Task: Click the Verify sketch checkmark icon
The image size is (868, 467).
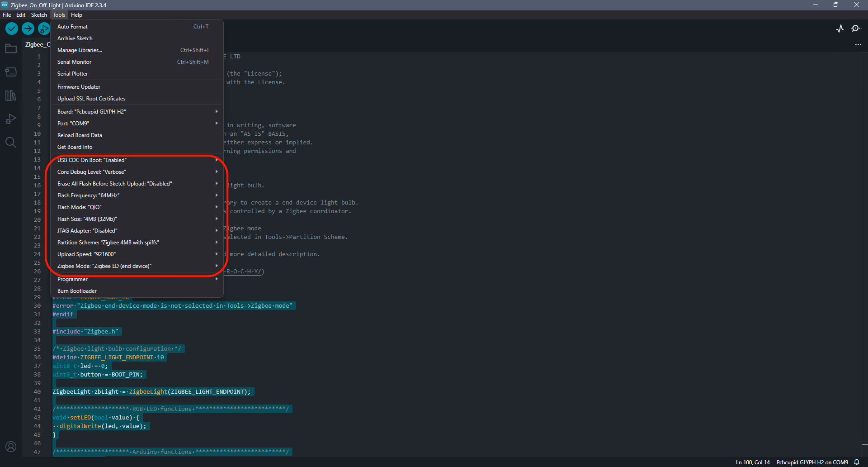Action: tap(11, 28)
